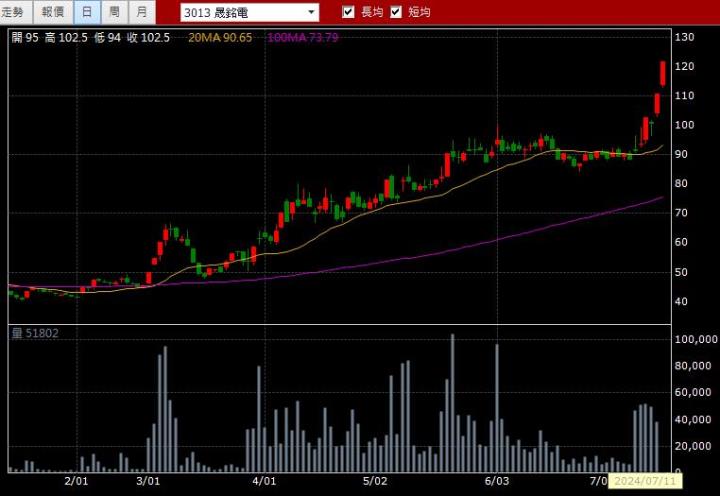720x496 pixels.
Task: Click the 100MA 73.79 legend label
Action: pyautogui.click(x=303, y=37)
